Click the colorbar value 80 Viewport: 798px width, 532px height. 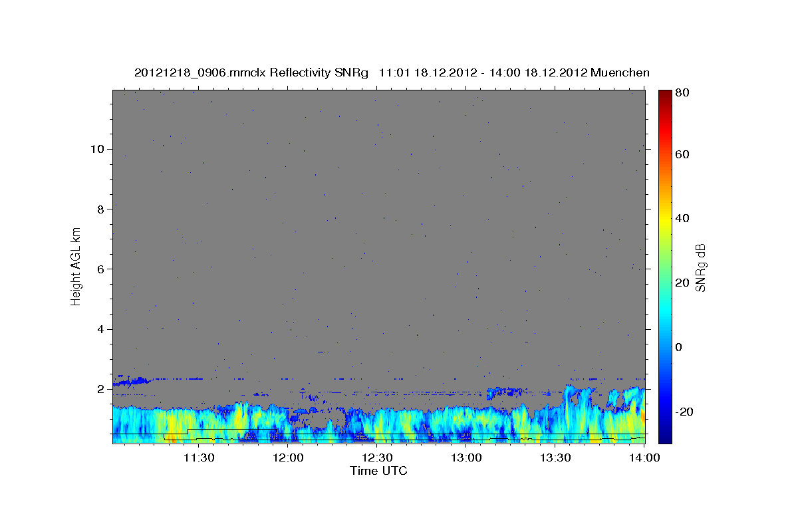[x=682, y=92]
